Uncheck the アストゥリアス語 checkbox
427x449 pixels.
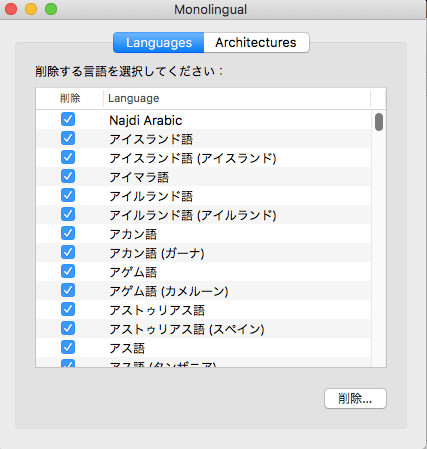pos(68,309)
